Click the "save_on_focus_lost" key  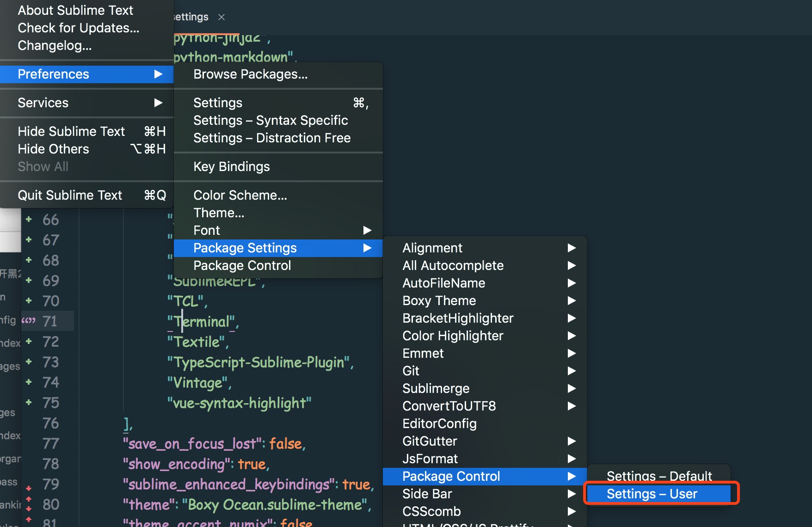pyautogui.click(x=192, y=444)
